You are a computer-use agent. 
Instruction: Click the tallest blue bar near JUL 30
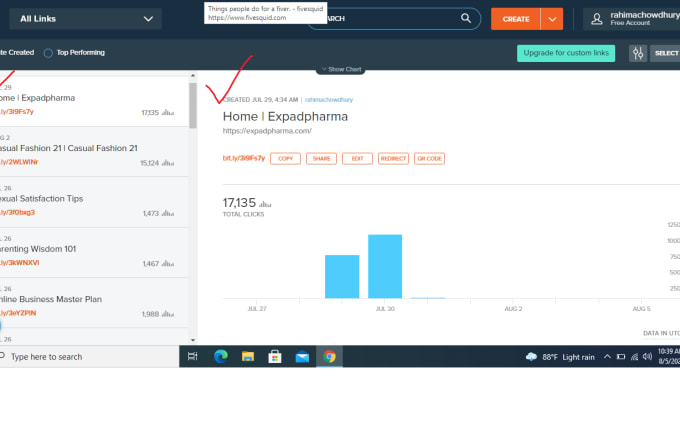pos(385,266)
